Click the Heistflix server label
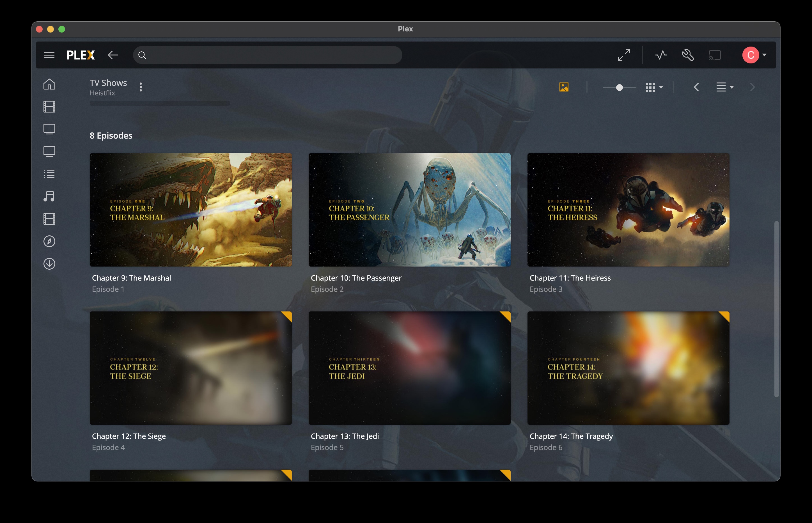Viewport: 812px width, 523px height. pyautogui.click(x=102, y=93)
